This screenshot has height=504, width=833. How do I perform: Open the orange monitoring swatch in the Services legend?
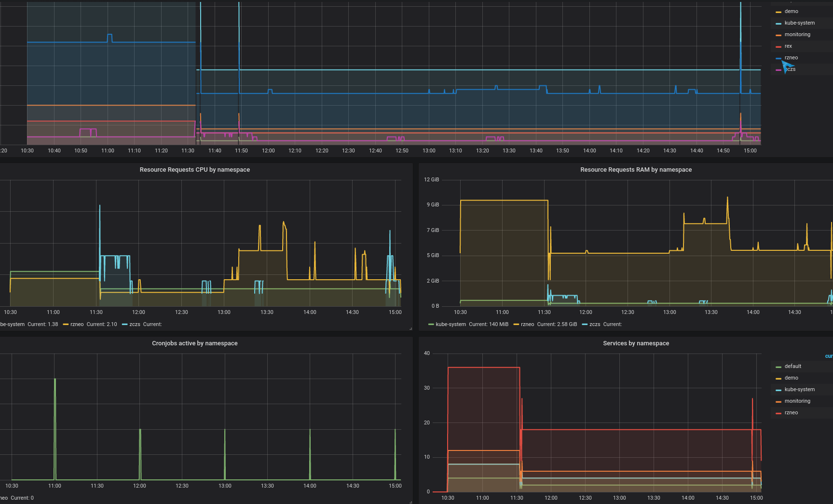tap(778, 402)
